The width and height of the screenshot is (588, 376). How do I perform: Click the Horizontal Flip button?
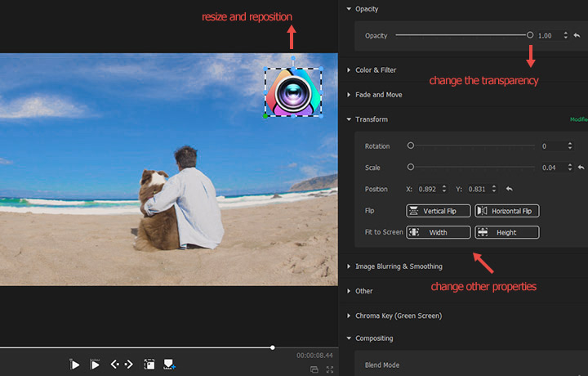506,211
